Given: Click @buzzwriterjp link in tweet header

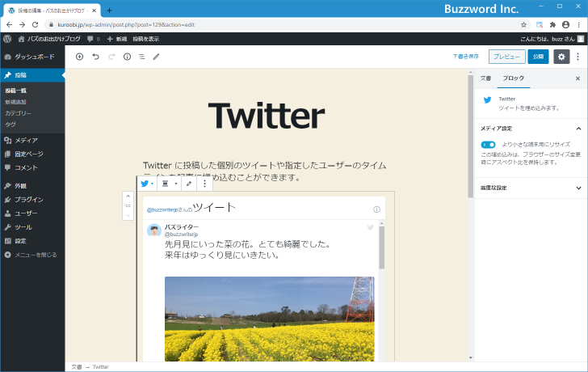Looking at the screenshot, I should [x=162, y=209].
